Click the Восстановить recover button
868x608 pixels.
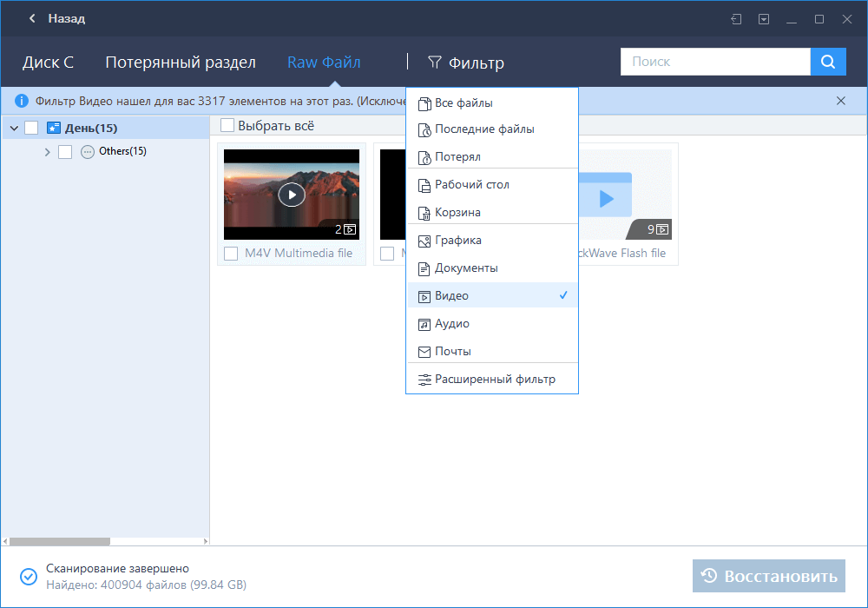[769, 576]
